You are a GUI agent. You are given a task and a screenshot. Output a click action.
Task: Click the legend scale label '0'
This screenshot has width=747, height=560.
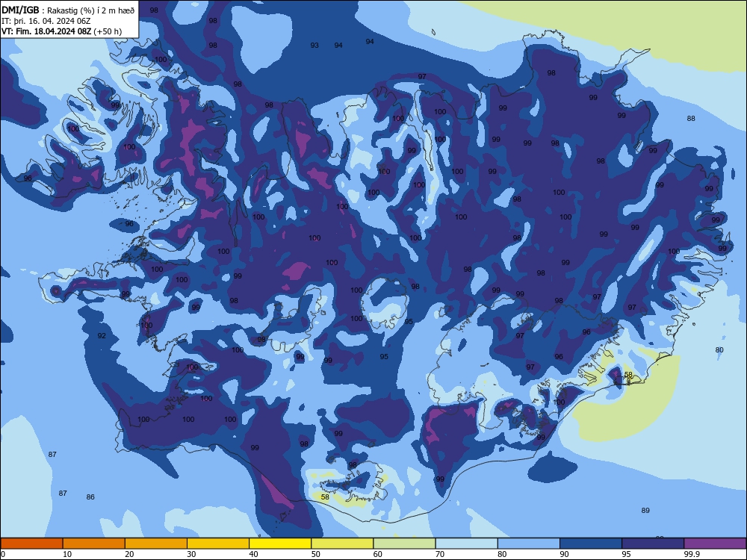click(x=3, y=554)
